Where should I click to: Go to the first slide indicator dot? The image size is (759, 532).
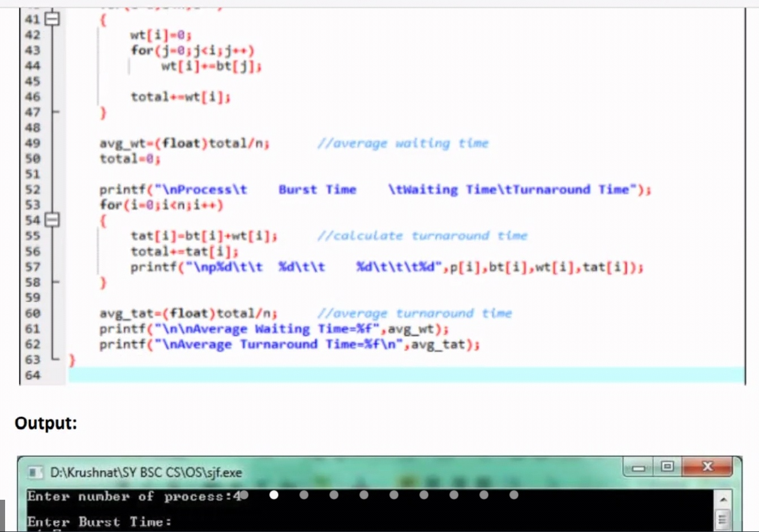pos(244,495)
